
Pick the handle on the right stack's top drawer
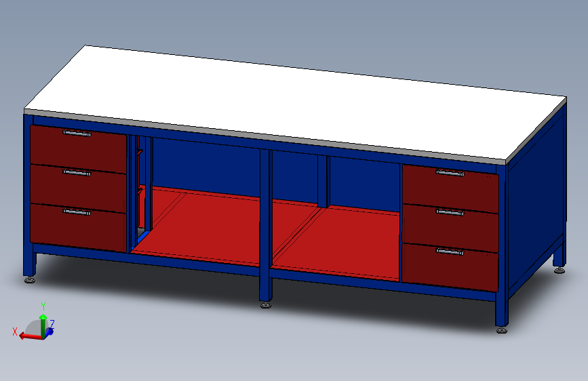tap(450, 173)
